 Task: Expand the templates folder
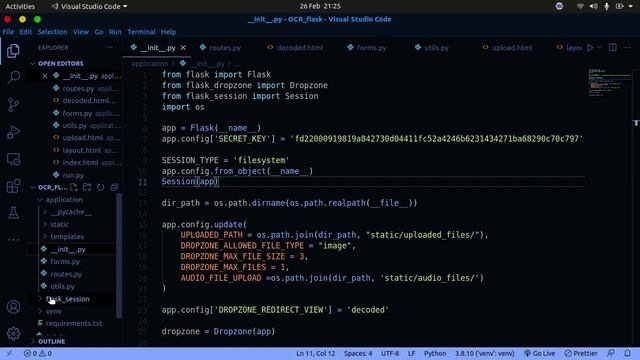(x=67, y=237)
